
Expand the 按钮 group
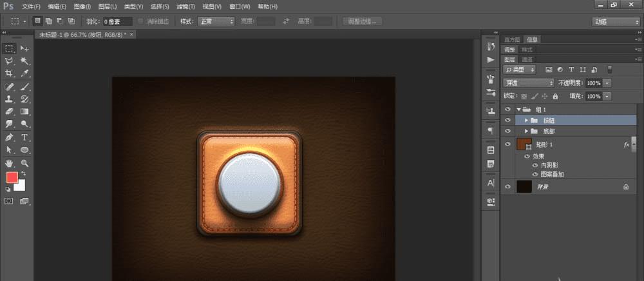click(x=526, y=121)
